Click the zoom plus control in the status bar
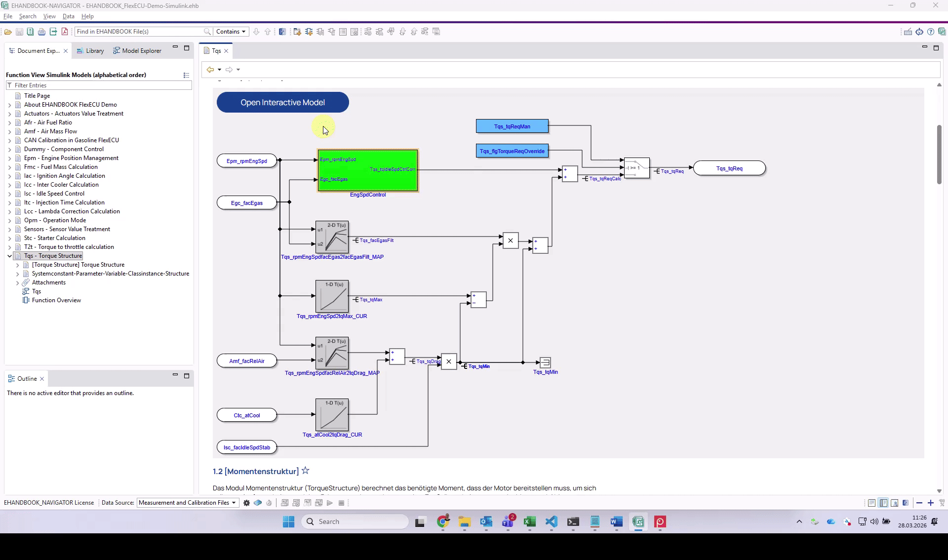Viewport: 948px width, 560px height. click(x=931, y=503)
